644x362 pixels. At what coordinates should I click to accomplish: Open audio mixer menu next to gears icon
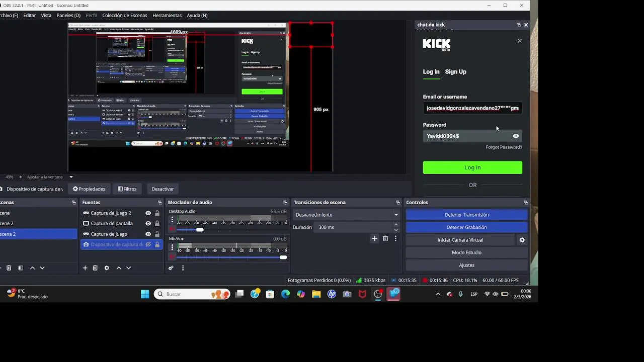(x=183, y=268)
